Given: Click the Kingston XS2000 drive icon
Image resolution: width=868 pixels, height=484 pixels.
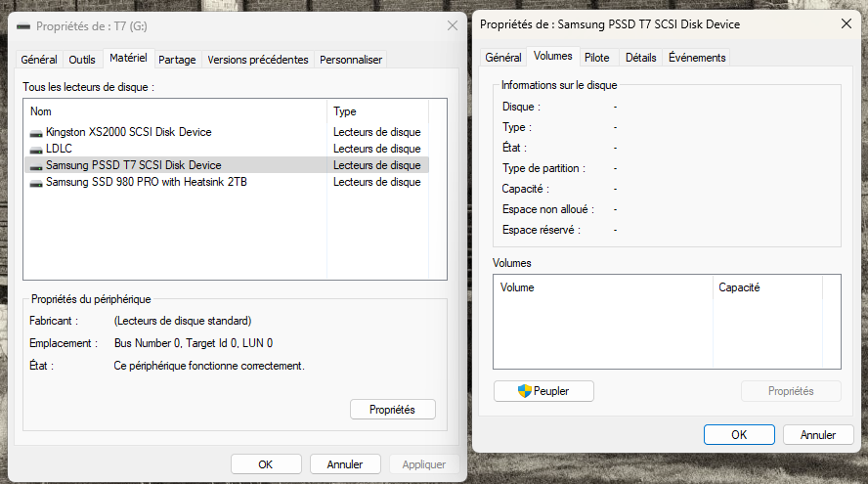Looking at the screenshot, I should pyautogui.click(x=36, y=133).
